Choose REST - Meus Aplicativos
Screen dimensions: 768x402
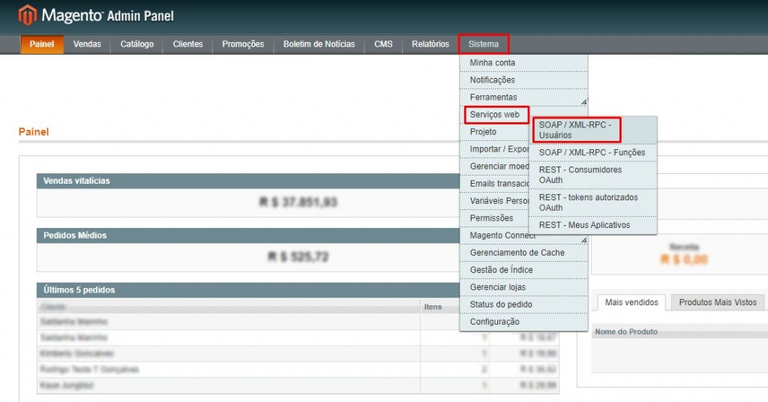click(593, 225)
